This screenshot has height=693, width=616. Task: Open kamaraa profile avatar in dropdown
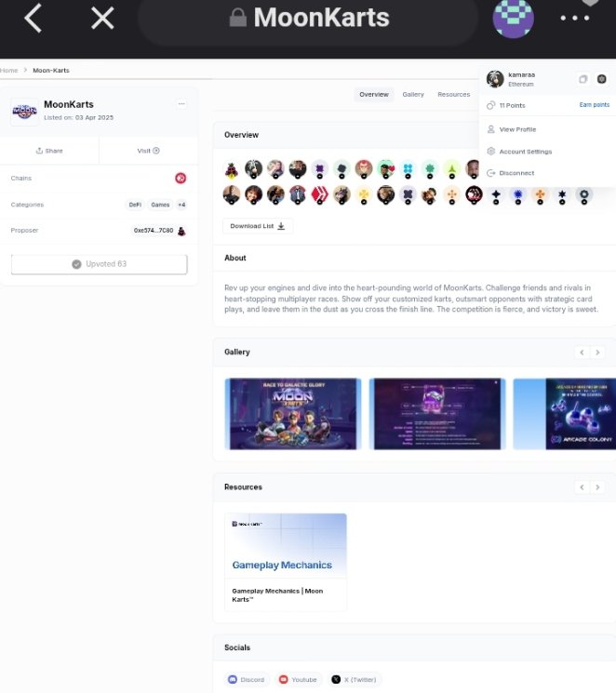click(x=495, y=79)
